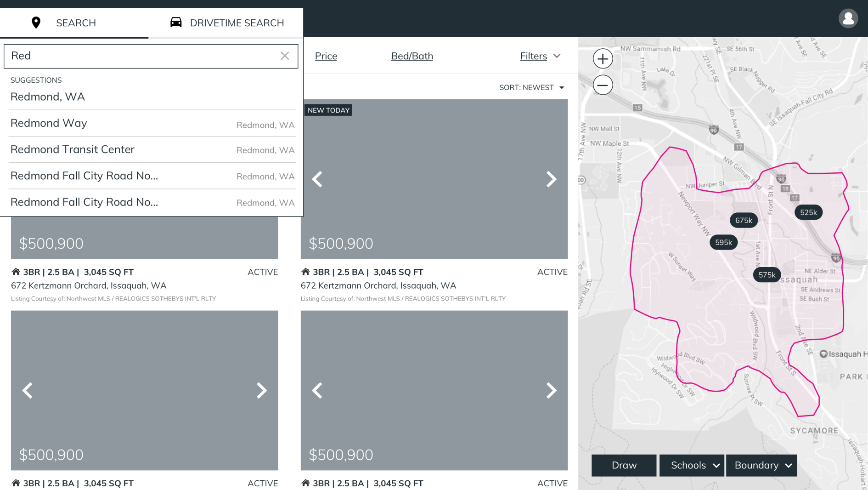Open the SORT: NEWEST dropdown
The height and width of the screenshot is (490, 868).
click(531, 87)
